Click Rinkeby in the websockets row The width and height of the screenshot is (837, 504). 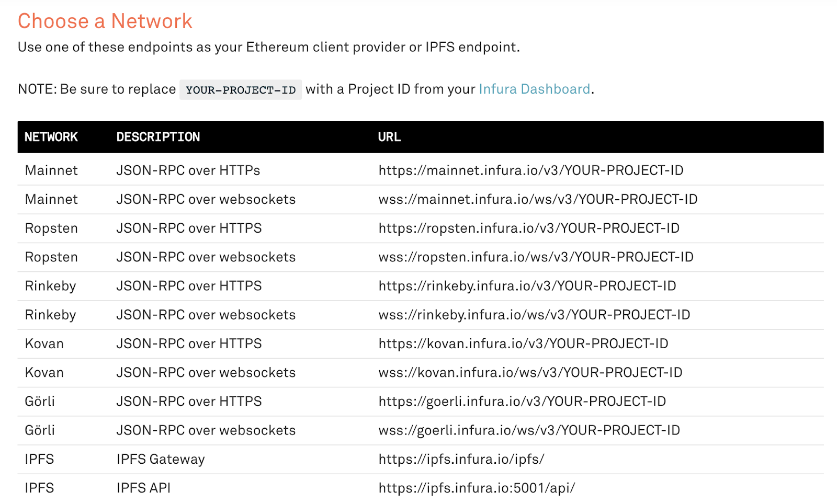click(x=50, y=315)
